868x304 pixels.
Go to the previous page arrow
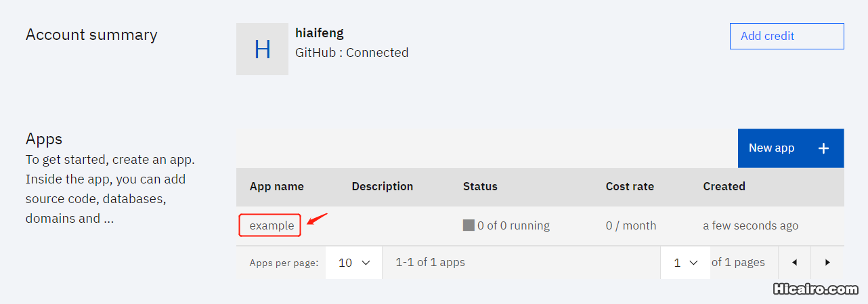(794, 262)
